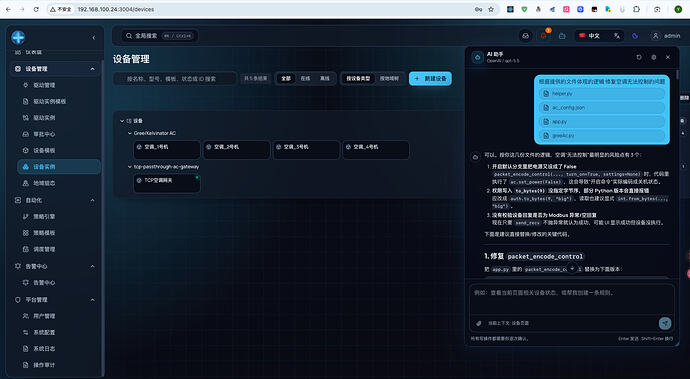Focus the device name/model search field

175,79
